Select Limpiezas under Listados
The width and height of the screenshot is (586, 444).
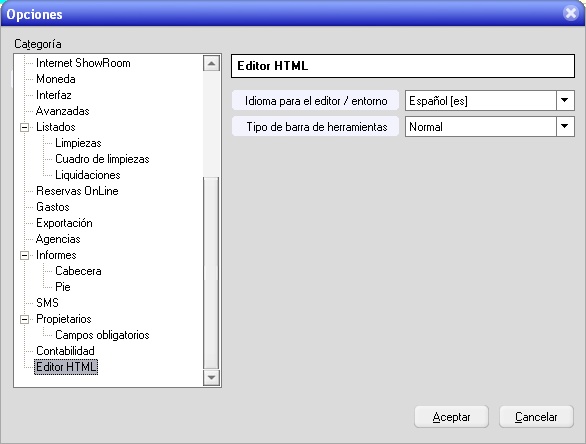(78, 143)
